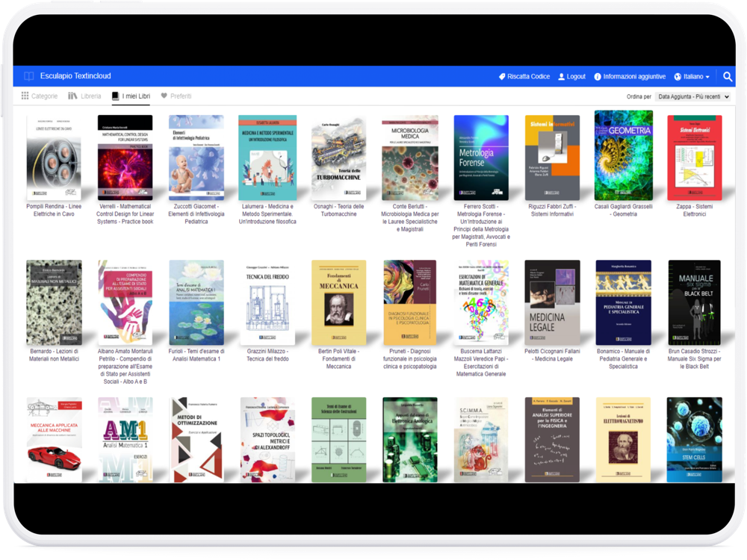Open Manuale Six Sigma Black Belt cover
747x560 pixels.
(695, 302)
